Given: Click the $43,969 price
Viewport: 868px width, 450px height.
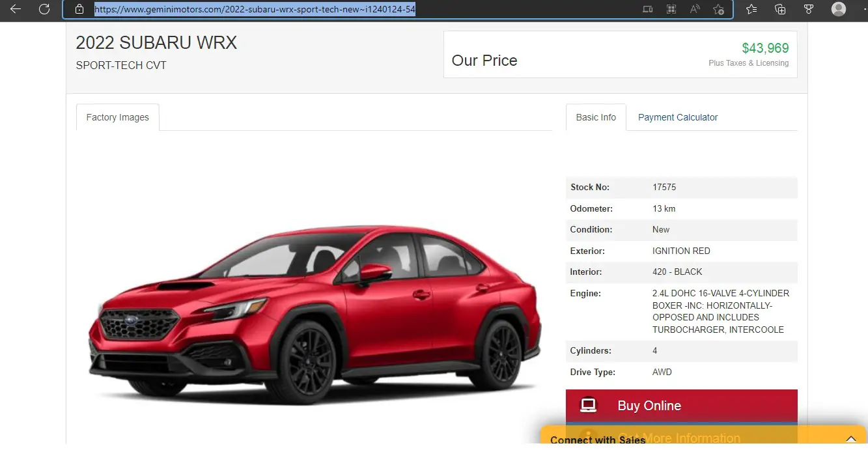Looking at the screenshot, I should click(765, 48).
